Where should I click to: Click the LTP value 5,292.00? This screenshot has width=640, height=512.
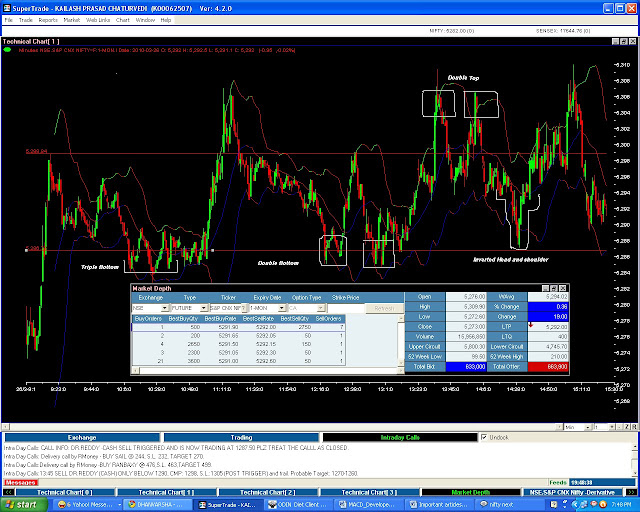coord(548,327)
